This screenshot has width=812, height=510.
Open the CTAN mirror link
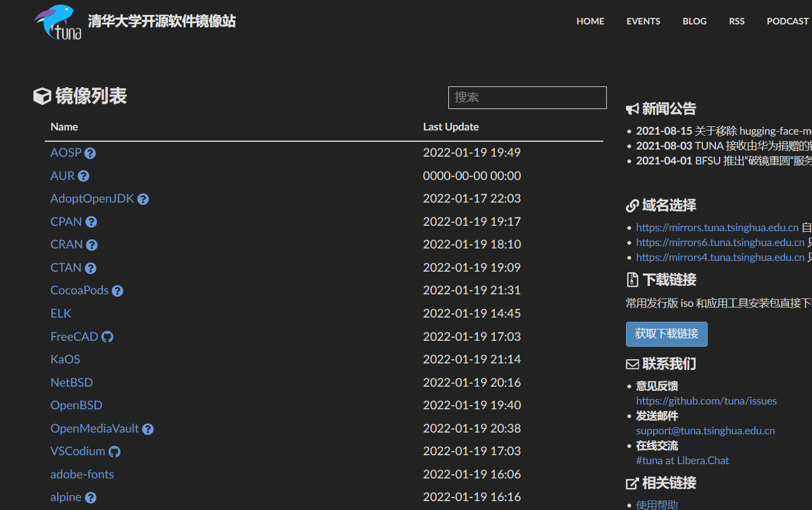[x=66, y=268]
